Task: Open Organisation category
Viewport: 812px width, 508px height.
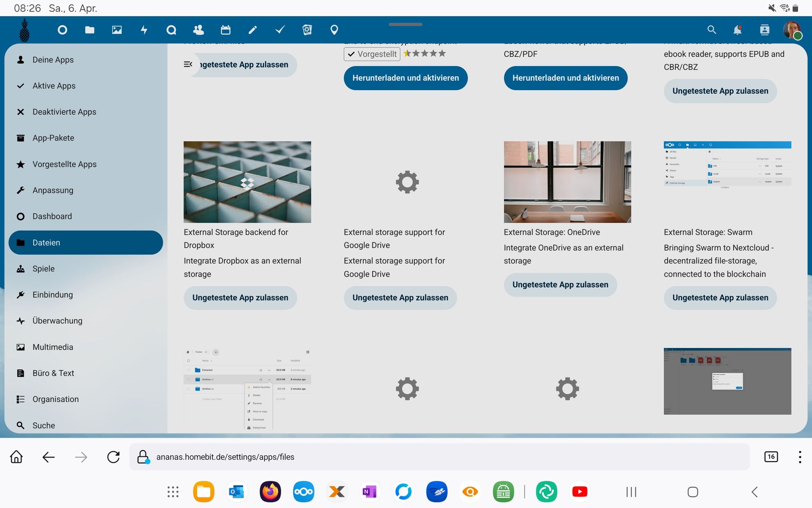Action: pos(86,399)
